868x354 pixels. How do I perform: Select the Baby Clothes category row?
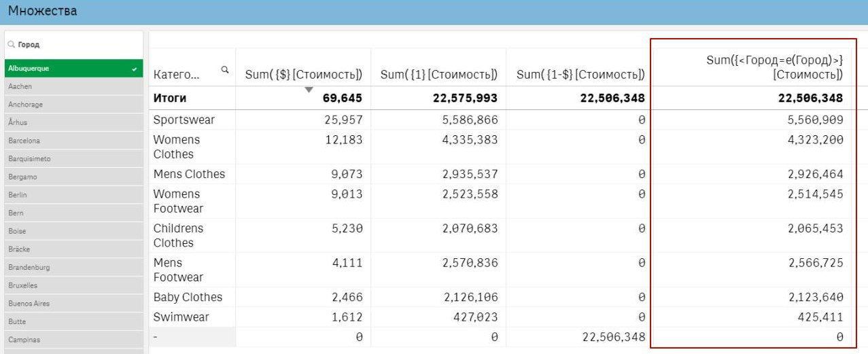pyautogui.click(x=188, y=297)
